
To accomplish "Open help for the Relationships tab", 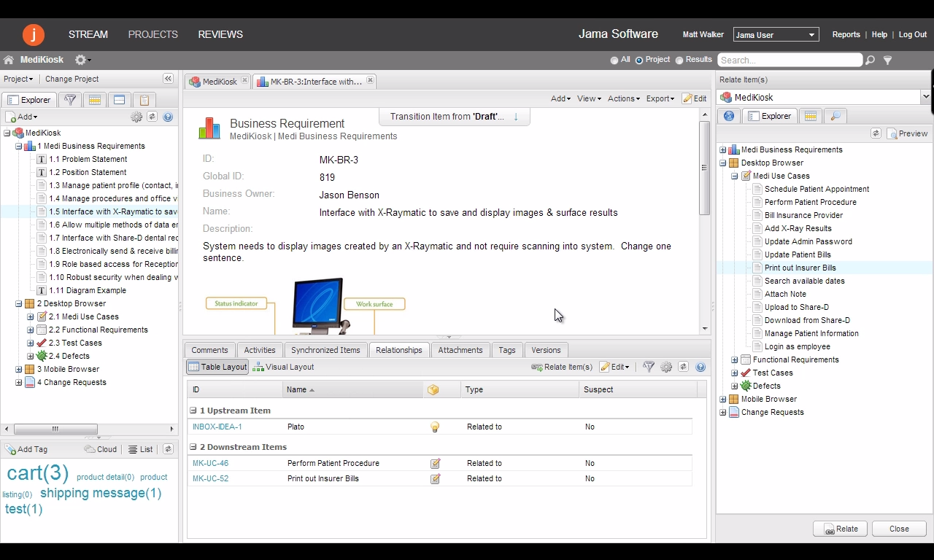I will (x=700, y=367).
